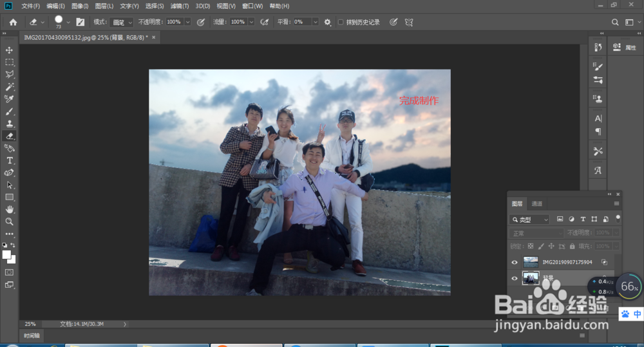644x347 pixels.
Task: Toggle pressure for opacity icon
Action: 201,22
